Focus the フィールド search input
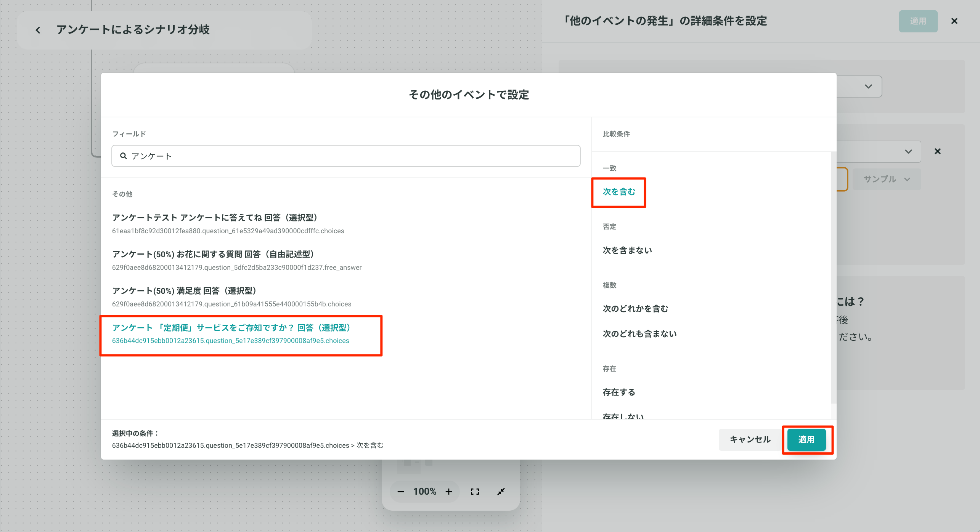Screen dimensions: 980x532 click(346, 156)
